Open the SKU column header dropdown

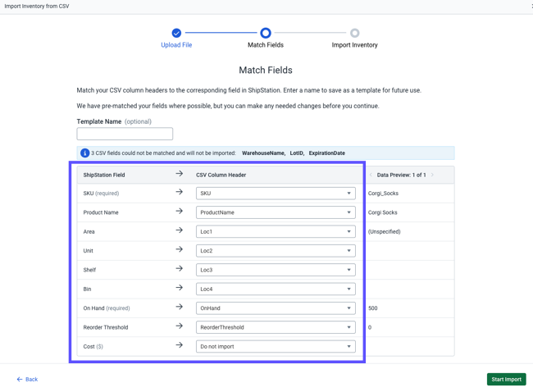tap(276, 194)
